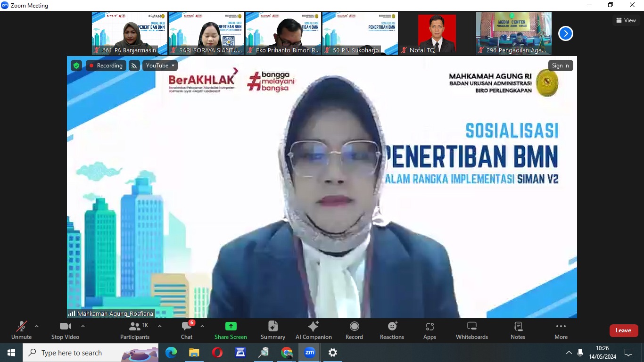Switch to Zoom in the taskbar
Viewport: 644px width, 362px height.
(310, 353)
